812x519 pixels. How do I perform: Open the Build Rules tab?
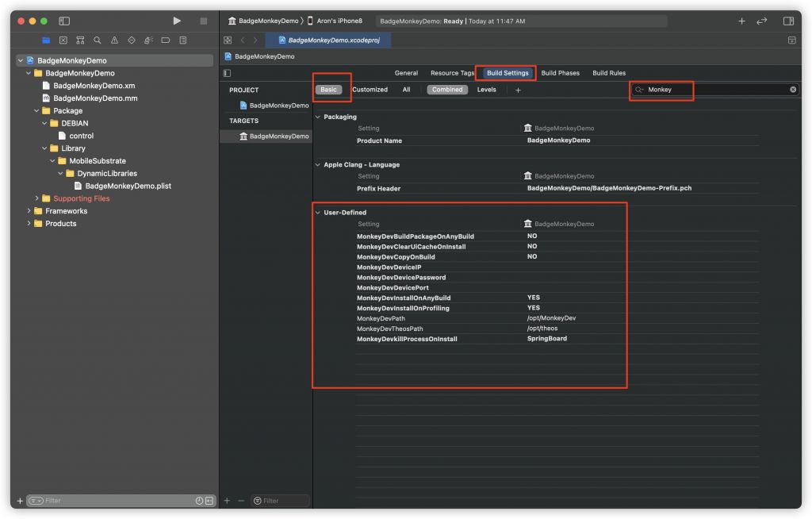609,73
